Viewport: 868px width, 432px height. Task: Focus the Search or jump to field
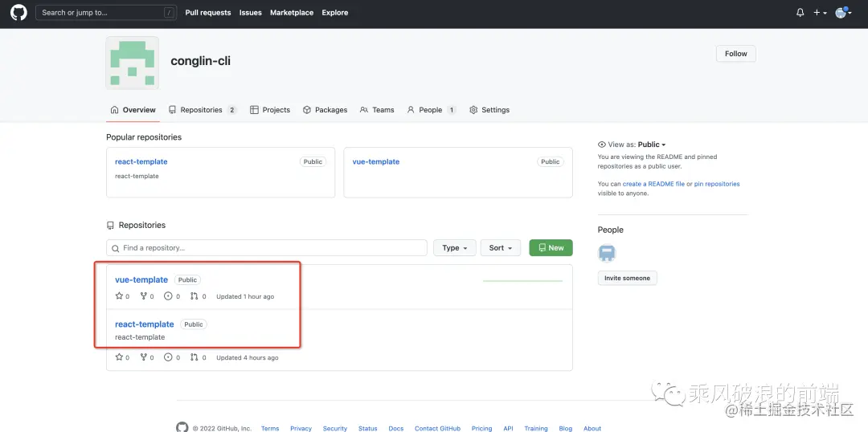pos(106,13)
